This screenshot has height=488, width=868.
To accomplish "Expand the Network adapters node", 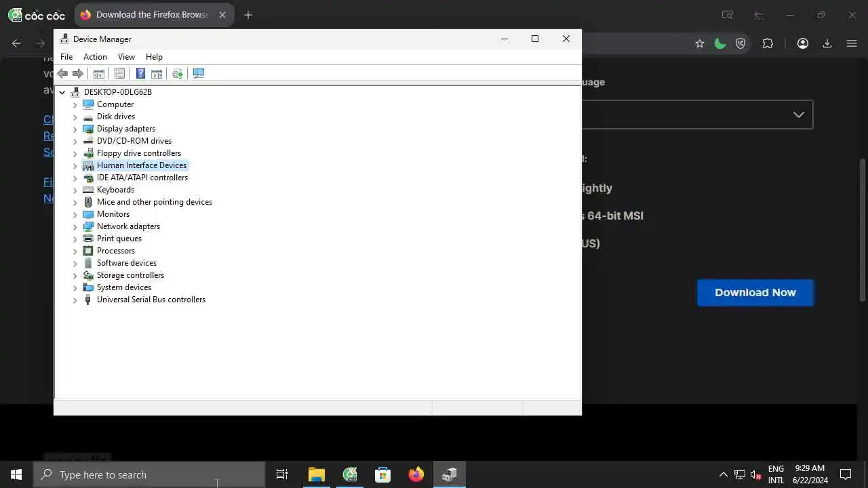I will [x=75, y=226].
